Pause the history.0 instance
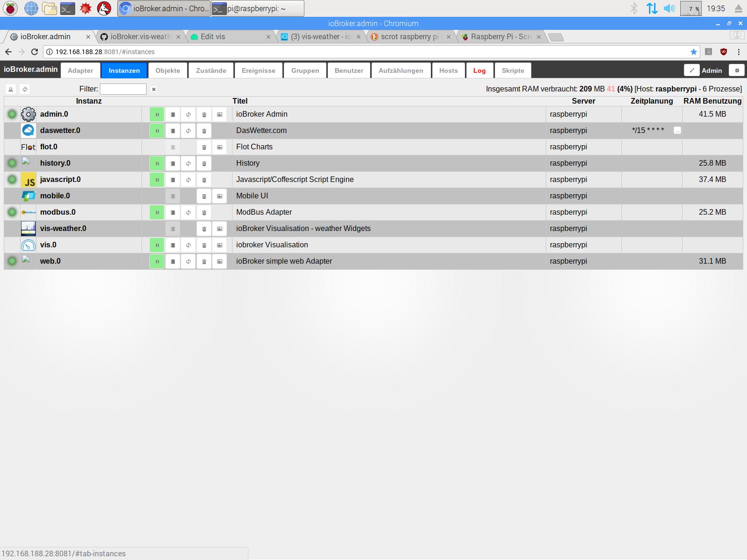The height and width of the screenshot is (560, 747). pos(157,163)
